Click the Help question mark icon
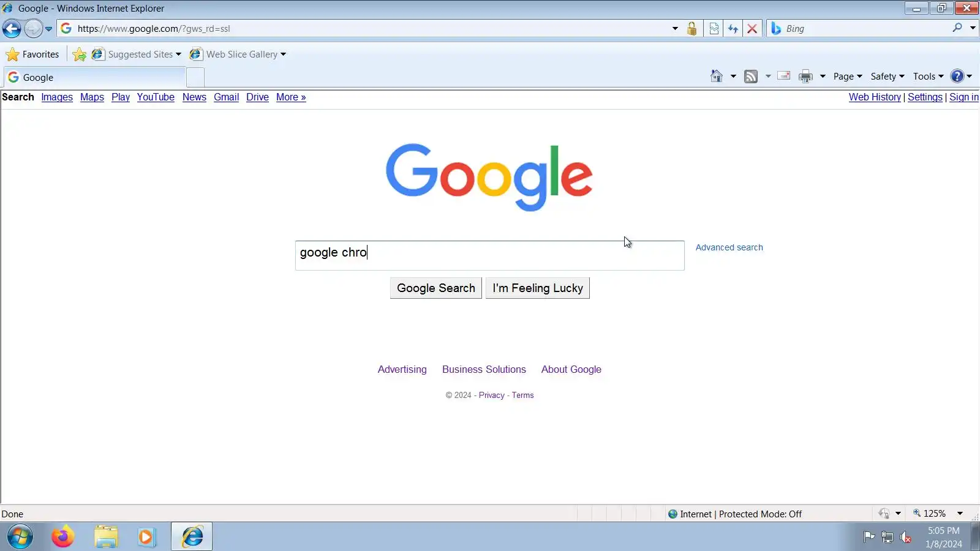This screenshot has width=980, height=551. 957,76
